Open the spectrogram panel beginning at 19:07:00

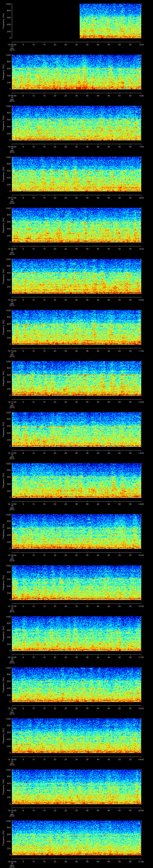pyautogui.click(x=77, y=174)
